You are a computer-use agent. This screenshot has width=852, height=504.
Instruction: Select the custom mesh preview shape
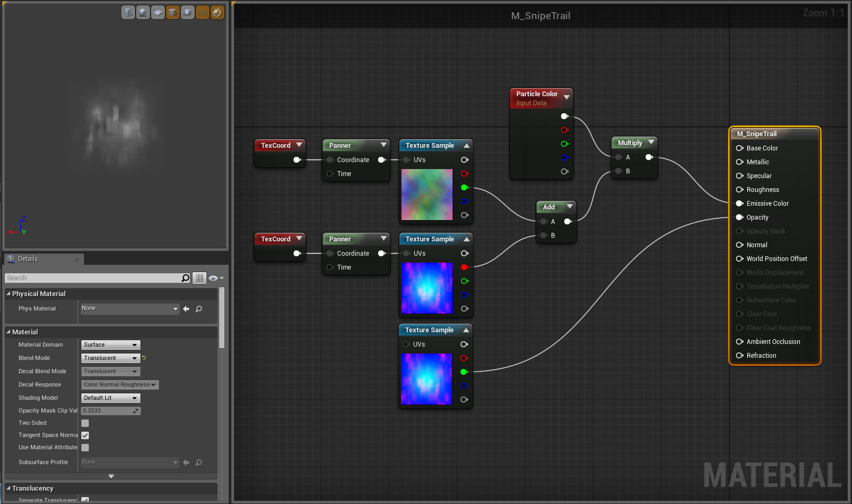click(x=188, y=12)
